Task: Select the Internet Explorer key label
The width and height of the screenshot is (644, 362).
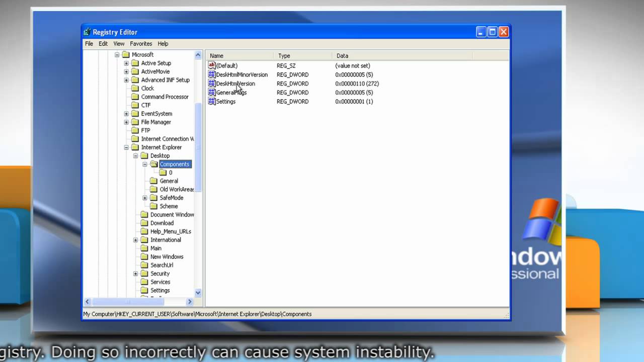Action: 162,147
